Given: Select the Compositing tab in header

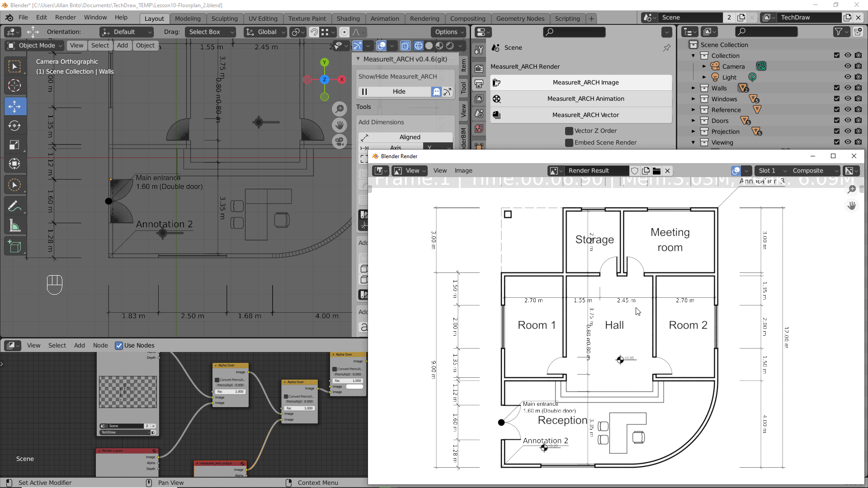Looking at the screenshot, I should point(468,18).
